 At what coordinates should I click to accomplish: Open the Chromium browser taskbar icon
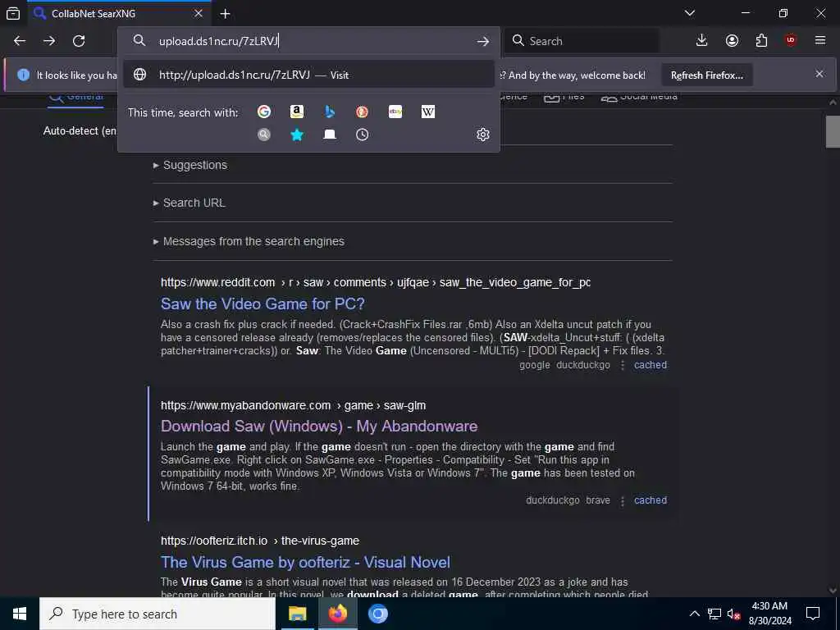[377, 614]
